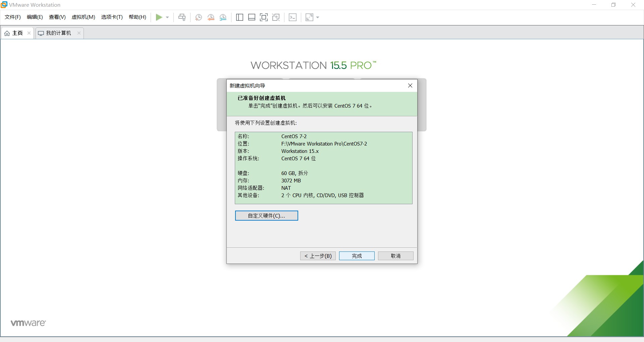Click the green power-on play icon
The width and height of the screenshot is (644, 342).
159,17
